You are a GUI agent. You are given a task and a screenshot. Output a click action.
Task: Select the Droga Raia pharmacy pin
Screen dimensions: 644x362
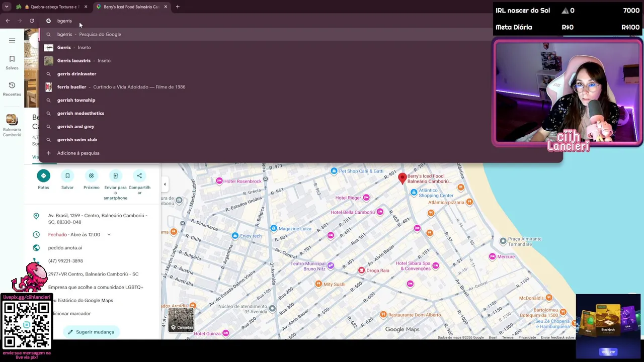point(361,270)
